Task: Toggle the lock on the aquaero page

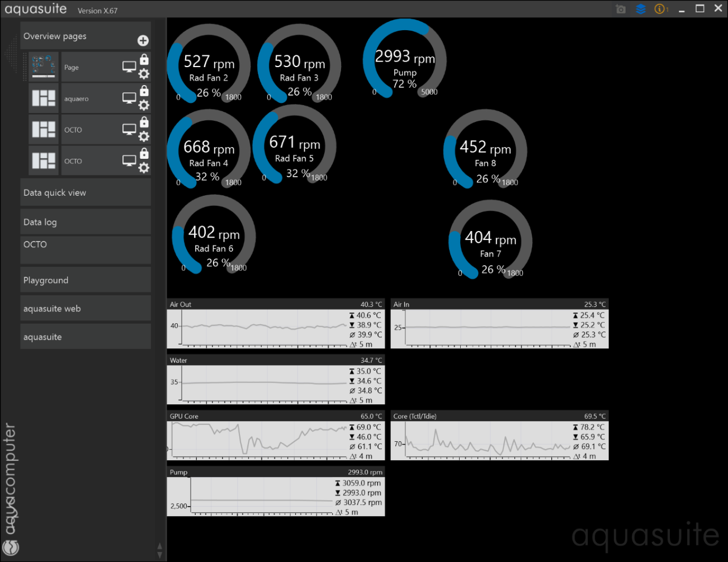Action: click(x=144, y=89)
